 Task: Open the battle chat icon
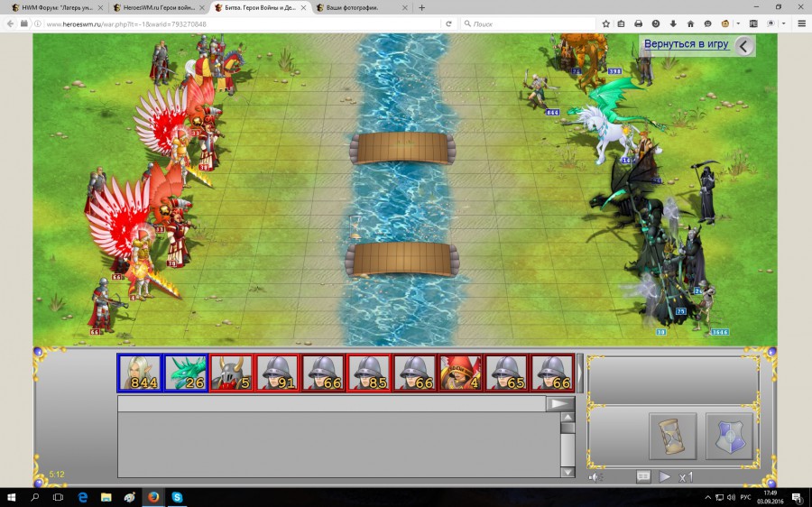tap(643, 476)
